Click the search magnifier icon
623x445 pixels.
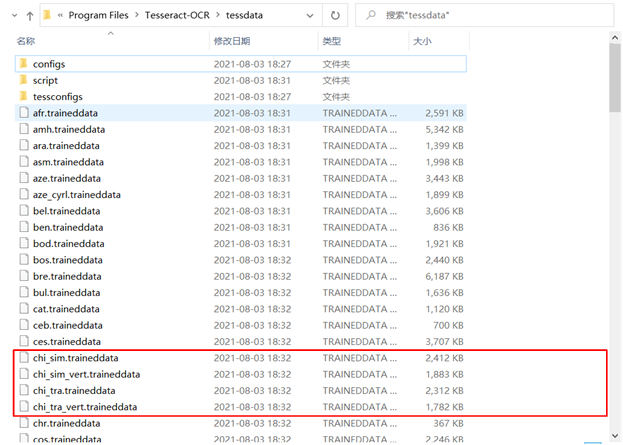tap(371, 15)
